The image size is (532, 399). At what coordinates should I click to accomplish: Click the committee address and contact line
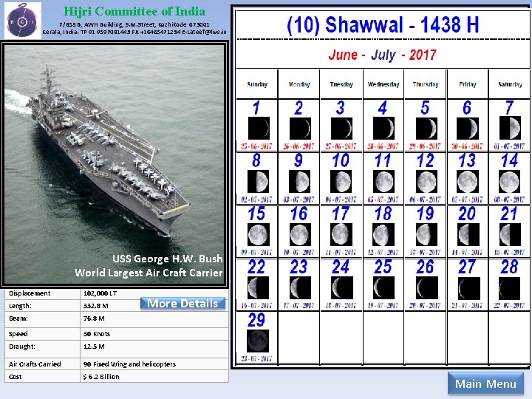[134, 28]
